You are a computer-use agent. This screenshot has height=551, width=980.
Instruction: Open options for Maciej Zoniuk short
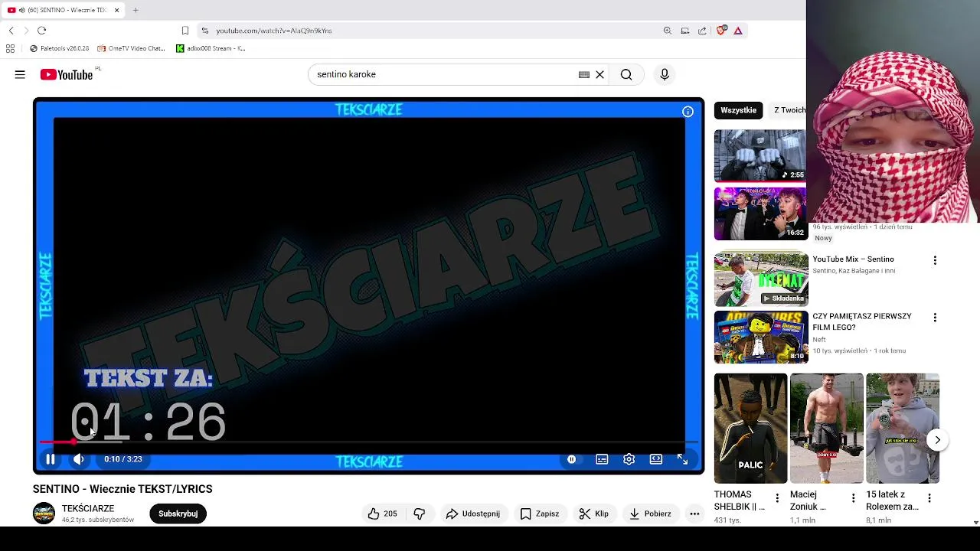(x=853, y=497)
